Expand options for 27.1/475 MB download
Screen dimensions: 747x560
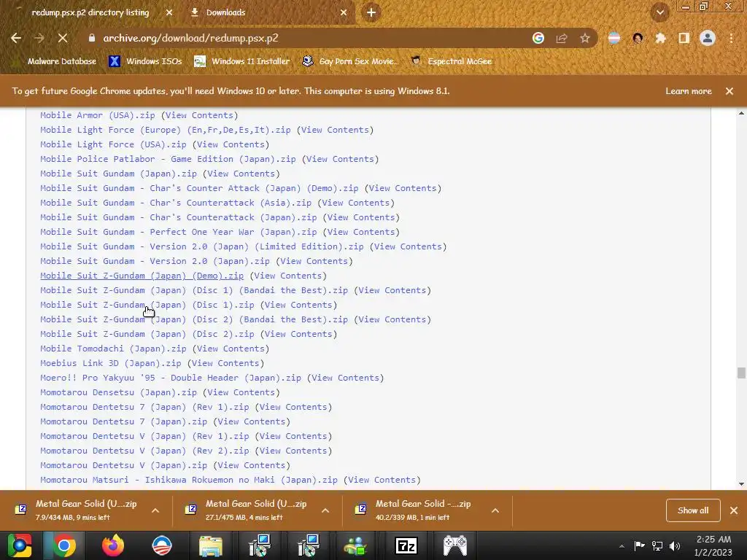pyautogui.click(x=325, y=510)
